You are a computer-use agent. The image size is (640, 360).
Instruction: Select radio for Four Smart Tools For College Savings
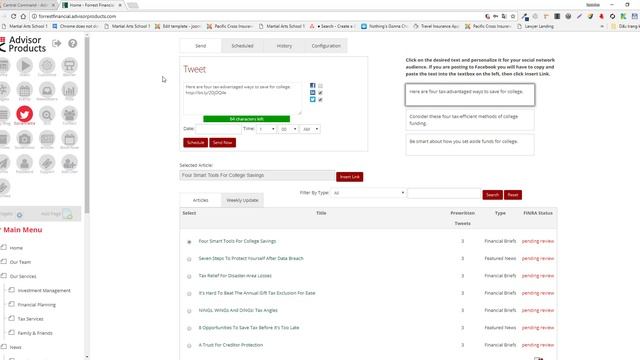(189, 242)
